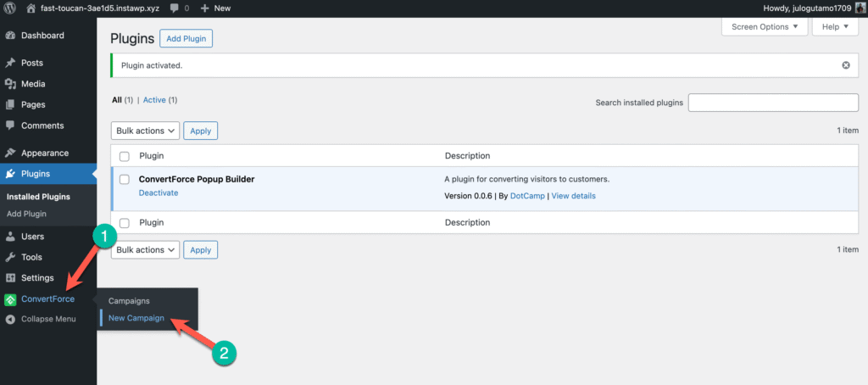Click the Users person icon
This screenshot has height=385, width=868.
coord(10,237)
